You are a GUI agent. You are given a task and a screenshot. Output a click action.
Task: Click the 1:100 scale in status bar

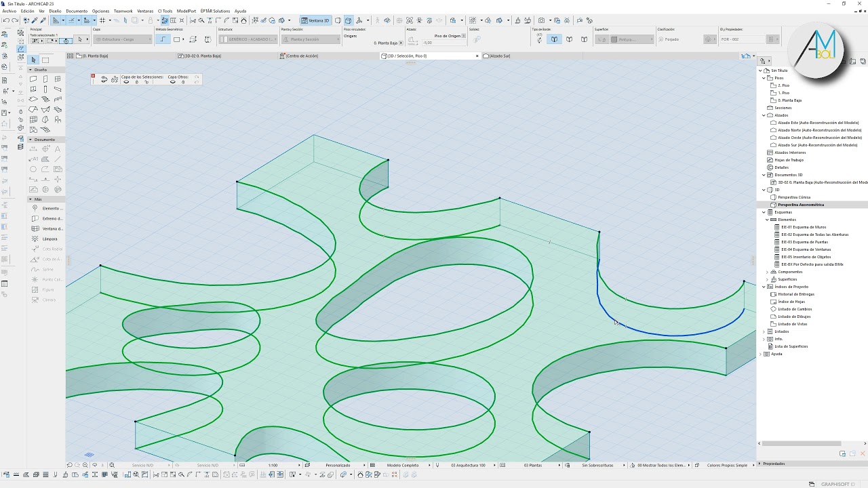pos(273,465)
